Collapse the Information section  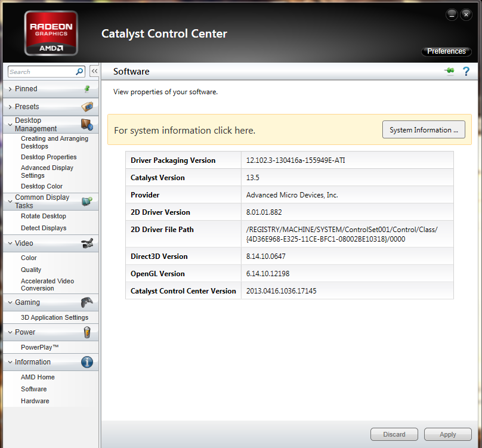[x=10, y=362]
